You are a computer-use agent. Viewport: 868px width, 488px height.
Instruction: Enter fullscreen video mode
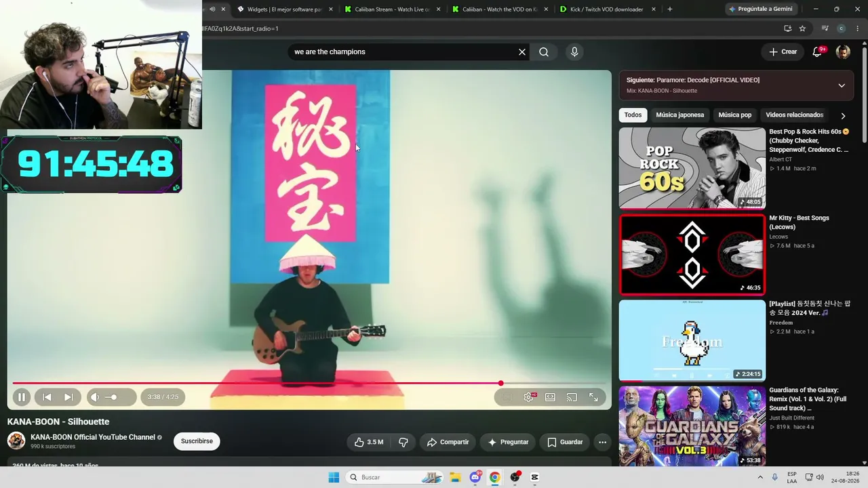(593, 397)
